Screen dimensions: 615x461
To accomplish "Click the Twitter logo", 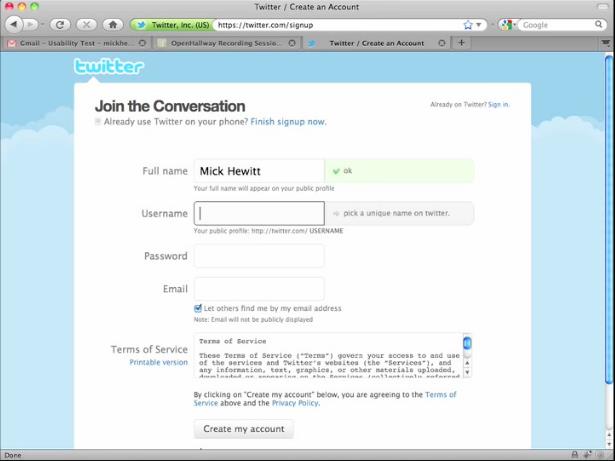I will [109, 66].
